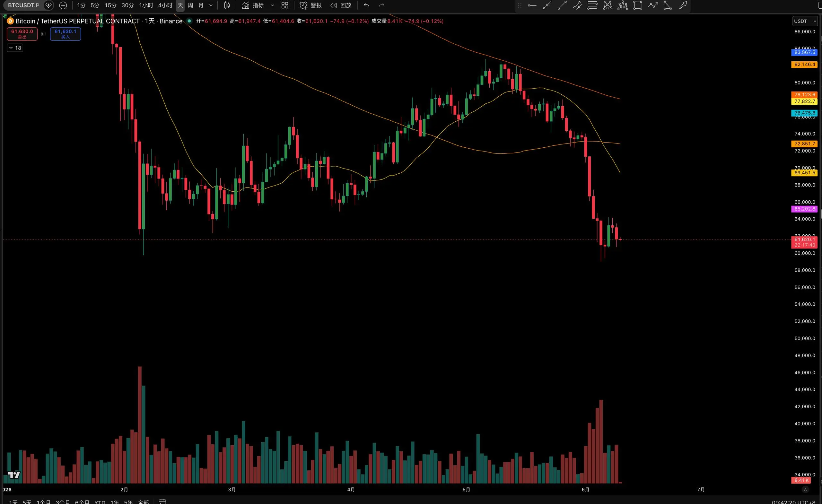The height and width of the screenshot is (504, 822).
Task: Click the diamond icon beside BTCUSDT.P
Action: tap(48, 5)
